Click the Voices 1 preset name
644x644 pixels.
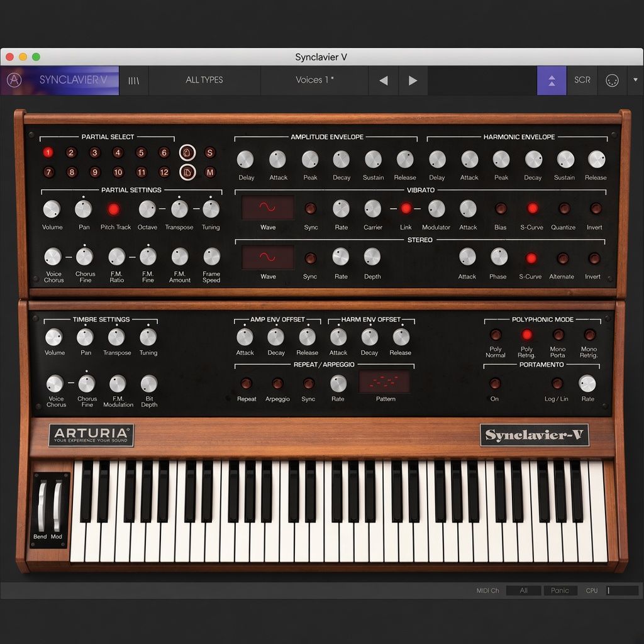point(314,80)
